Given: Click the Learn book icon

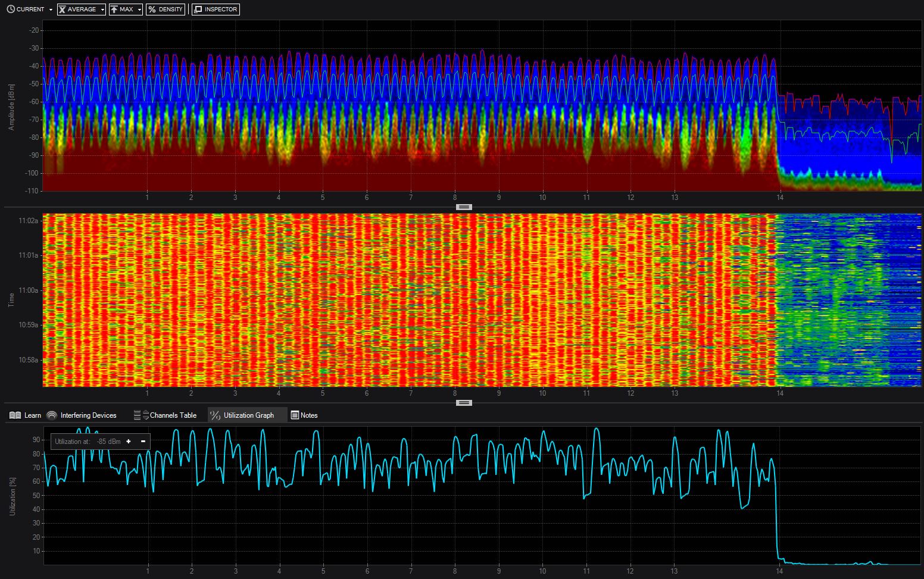Looking at the screenshot, I should pos(15,415).
